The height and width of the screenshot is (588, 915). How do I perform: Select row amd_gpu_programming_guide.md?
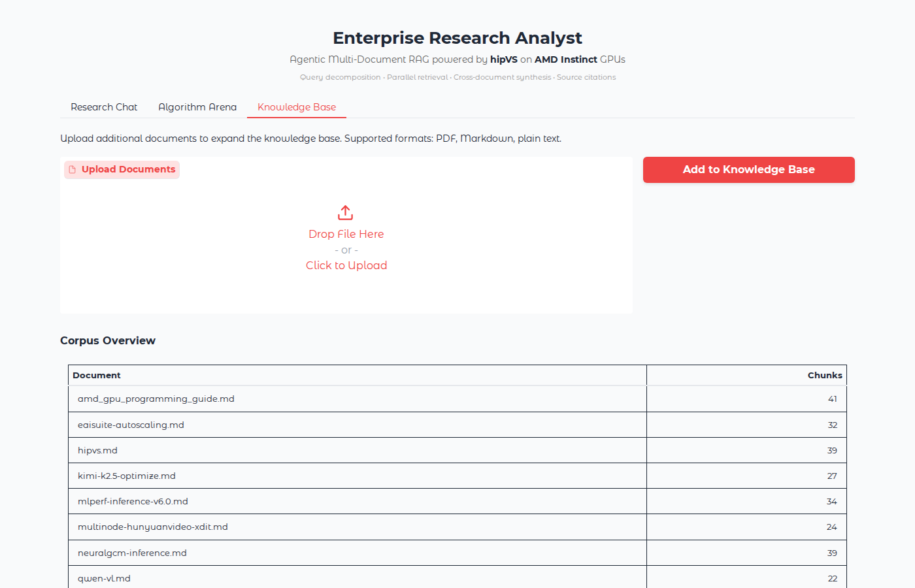[457, 399]
